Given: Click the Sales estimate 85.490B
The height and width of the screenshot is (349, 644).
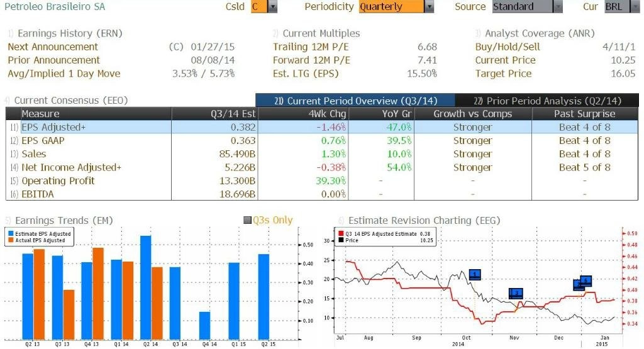Looking at the screenshot, I should click(x=237, y=154).
